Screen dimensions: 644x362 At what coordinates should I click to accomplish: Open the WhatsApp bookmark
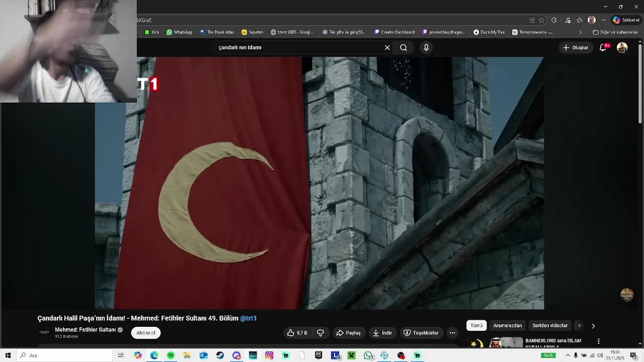coord(179,32)
